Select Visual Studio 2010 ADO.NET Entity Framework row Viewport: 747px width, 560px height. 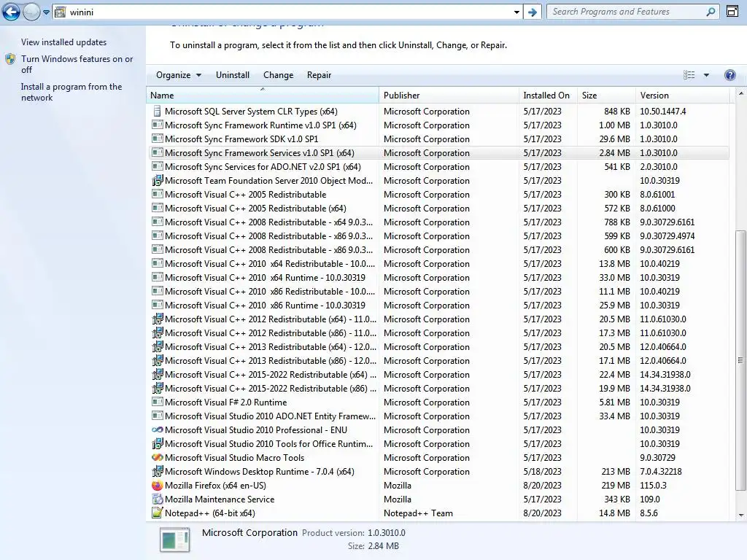click(438, 416)
